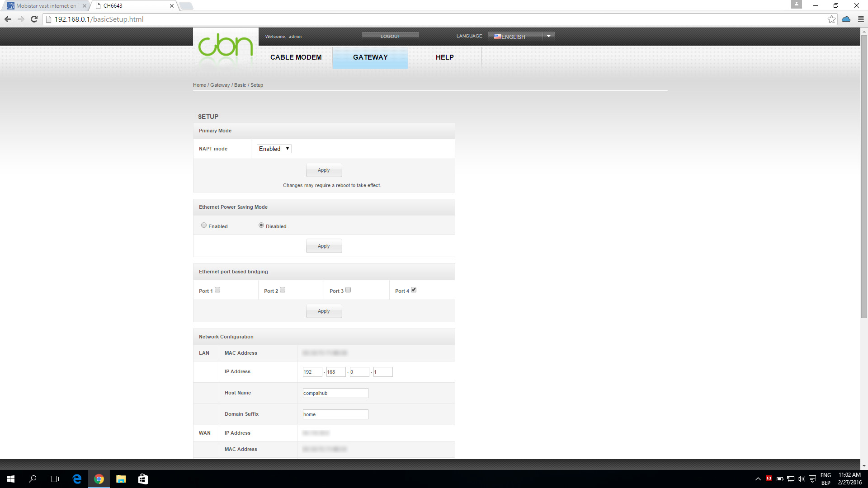Go back with the browser arrow
Screen dimensions: 868x488
pos(8,19)
